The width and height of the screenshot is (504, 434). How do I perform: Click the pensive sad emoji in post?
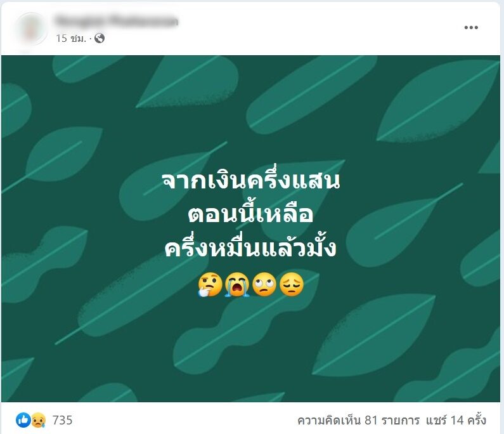pyautogui.click(x=291, y=284)
